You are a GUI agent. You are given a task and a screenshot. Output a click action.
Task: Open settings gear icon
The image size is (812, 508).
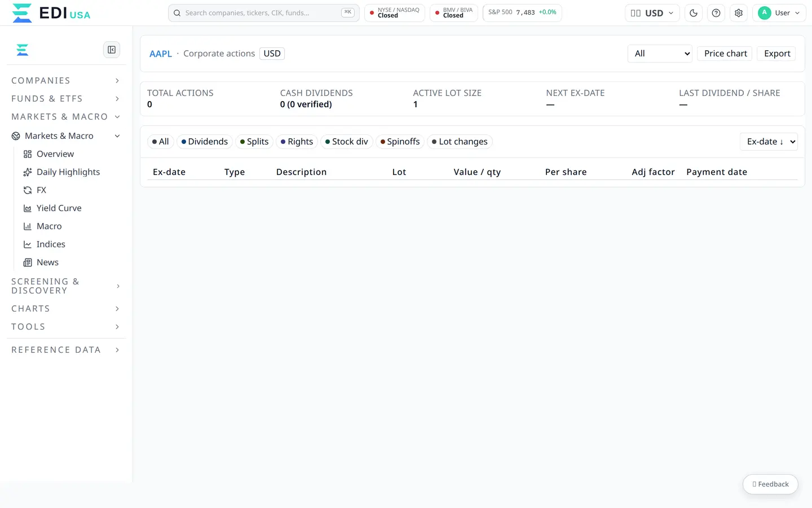click(739, 13)
